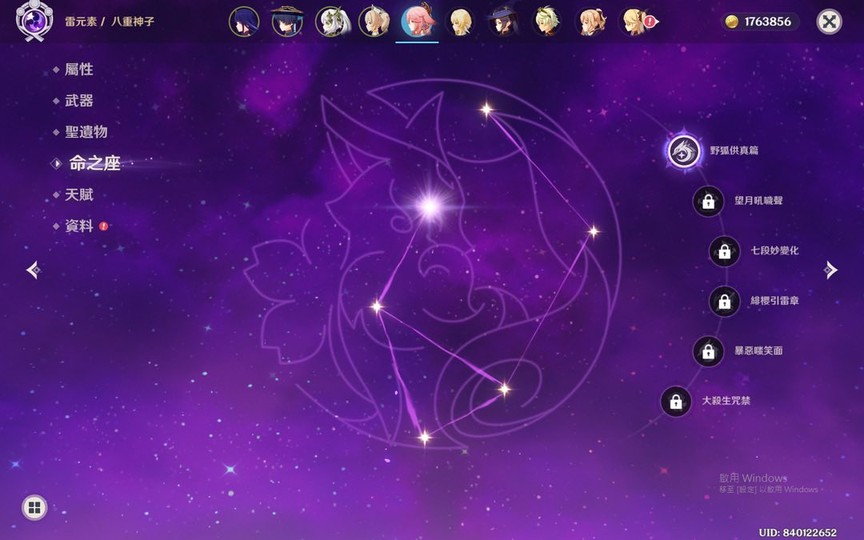This screenshot has height=540, width=864.
Task: Select the short blonde-haired avatar beside Yae Miko
Action: click(461, 21)
